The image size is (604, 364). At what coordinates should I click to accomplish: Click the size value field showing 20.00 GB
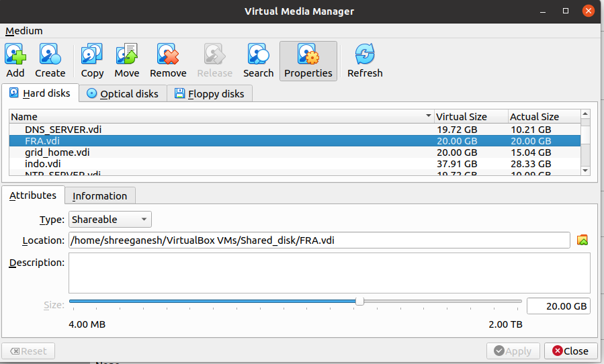tap(558, 306)
